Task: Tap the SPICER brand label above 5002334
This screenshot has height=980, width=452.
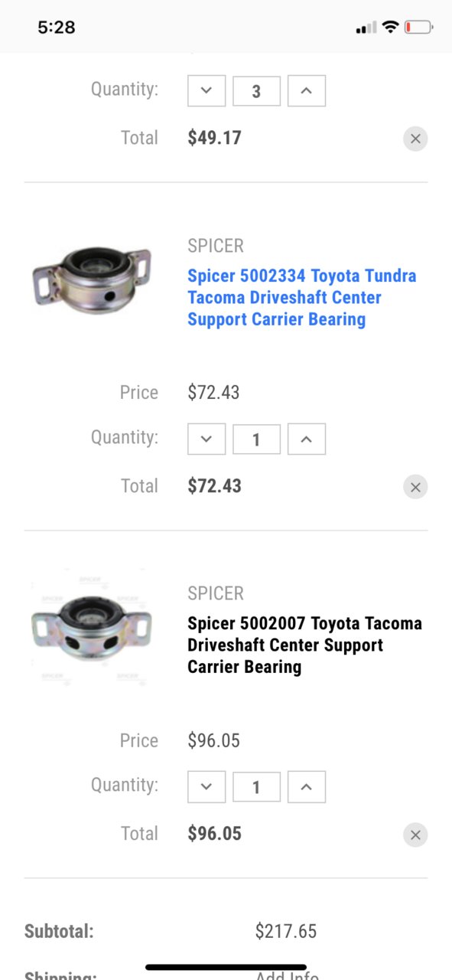Action: pos(216,246)
